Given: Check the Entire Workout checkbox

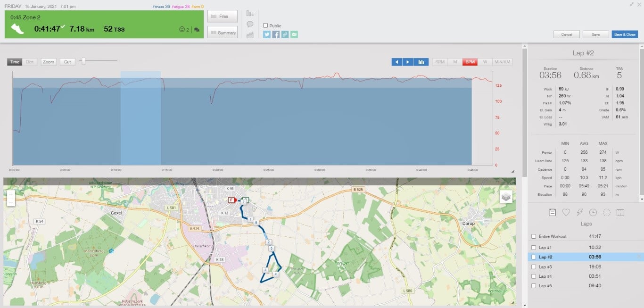Looking at the screenshot, I should pyautogui.click(x=533, y=236).
